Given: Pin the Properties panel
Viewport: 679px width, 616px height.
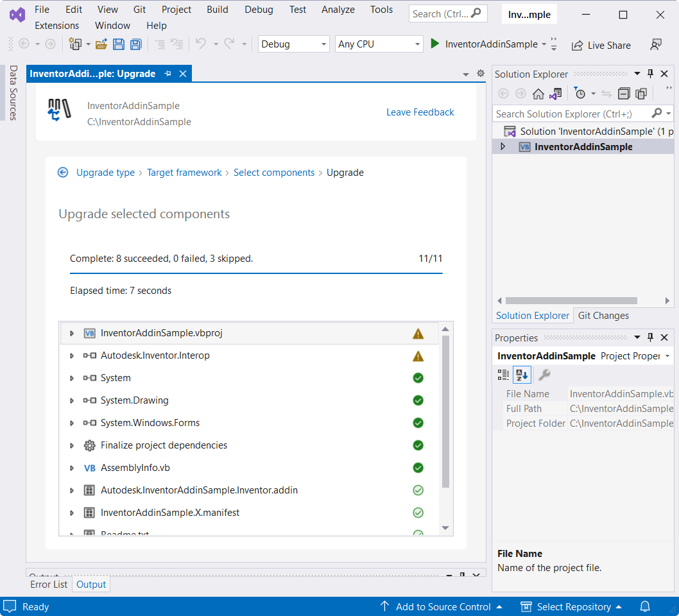Looking at the screenshot, I should [650, 338].
